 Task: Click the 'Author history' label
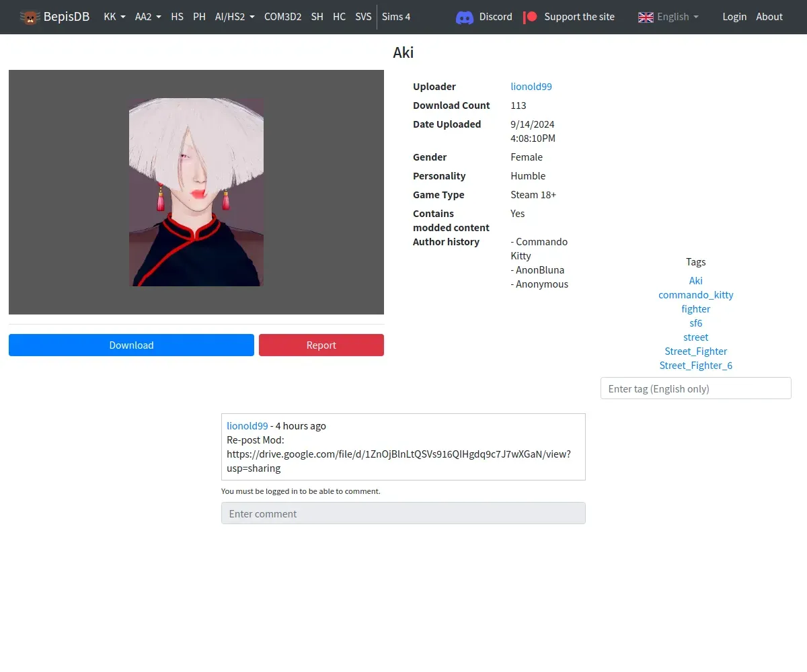(x=446, y=241)
